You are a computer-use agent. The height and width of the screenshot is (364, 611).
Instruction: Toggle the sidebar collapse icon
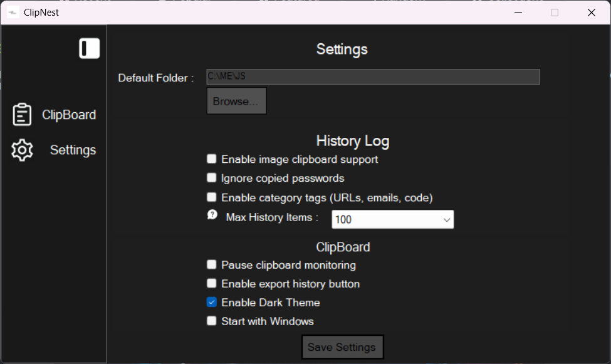tap(90, 48)
